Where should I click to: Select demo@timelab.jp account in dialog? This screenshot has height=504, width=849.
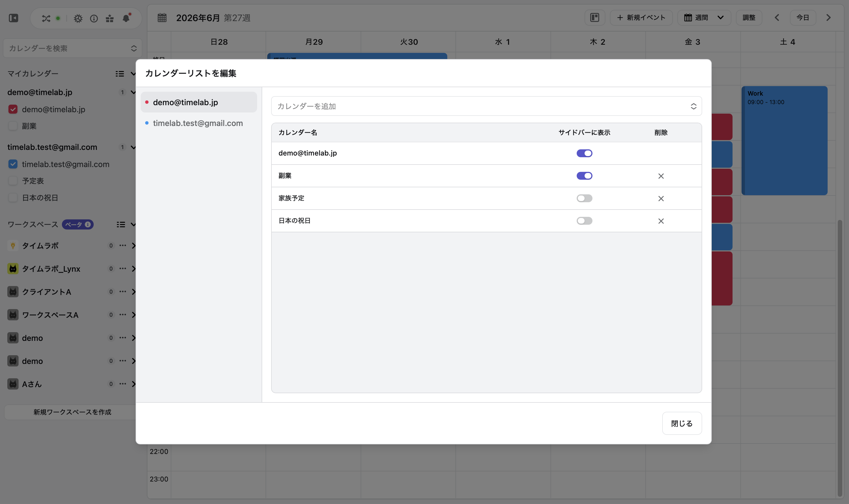click(x=199, y=102)
